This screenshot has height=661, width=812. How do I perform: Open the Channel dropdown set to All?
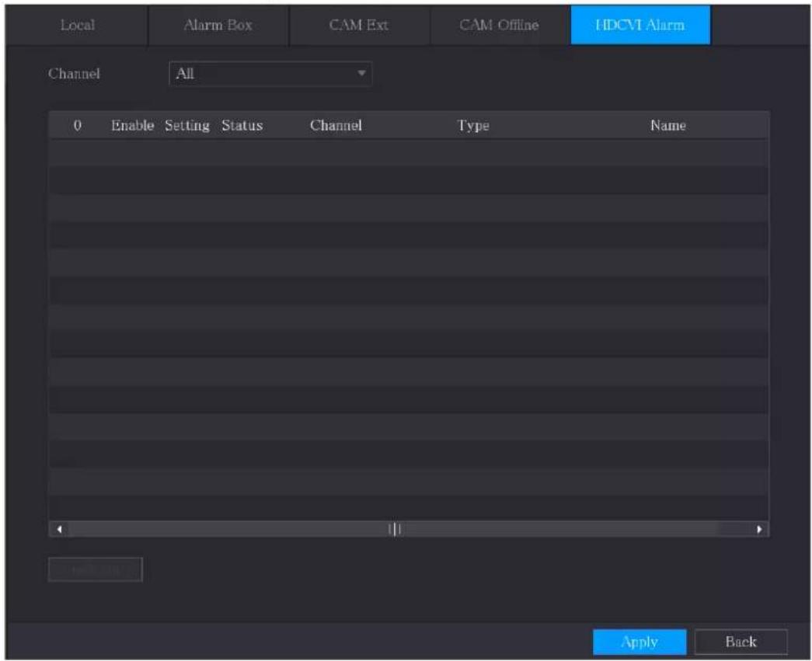coord(270,74)
